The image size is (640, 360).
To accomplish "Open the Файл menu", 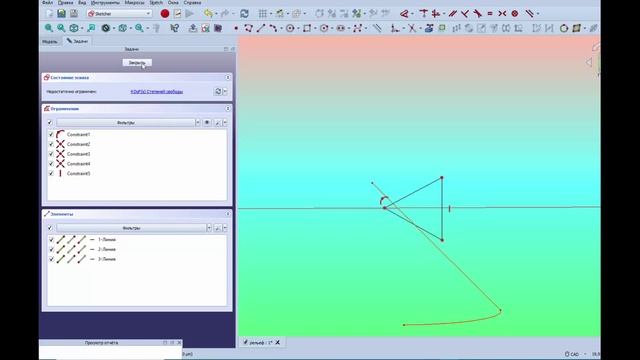I will coord(47,2).
